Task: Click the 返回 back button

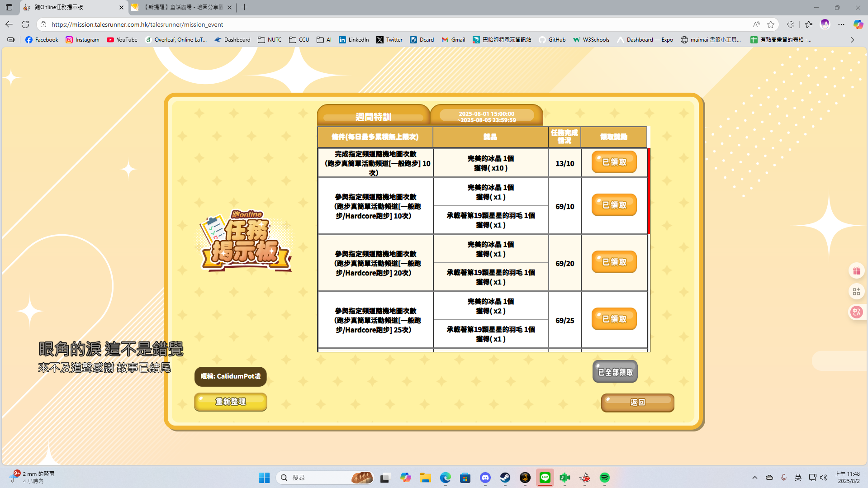Action: [x=637, y=403]
